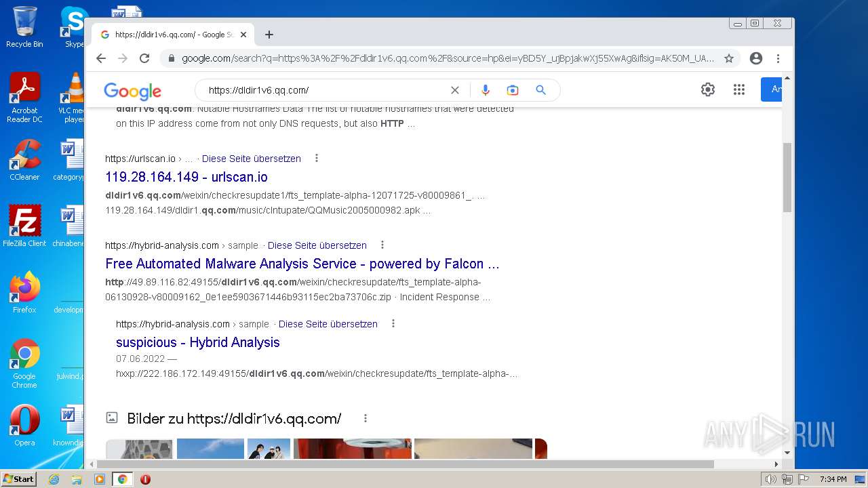Launch Firefox from the desktop
Viewport: 868px width, 488px height.
click(x=24, y=293)
